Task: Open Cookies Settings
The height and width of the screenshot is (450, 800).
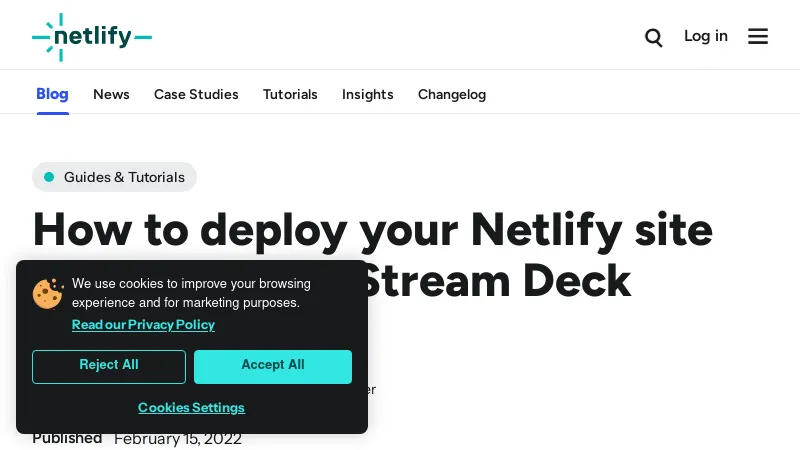Action: 191,407
